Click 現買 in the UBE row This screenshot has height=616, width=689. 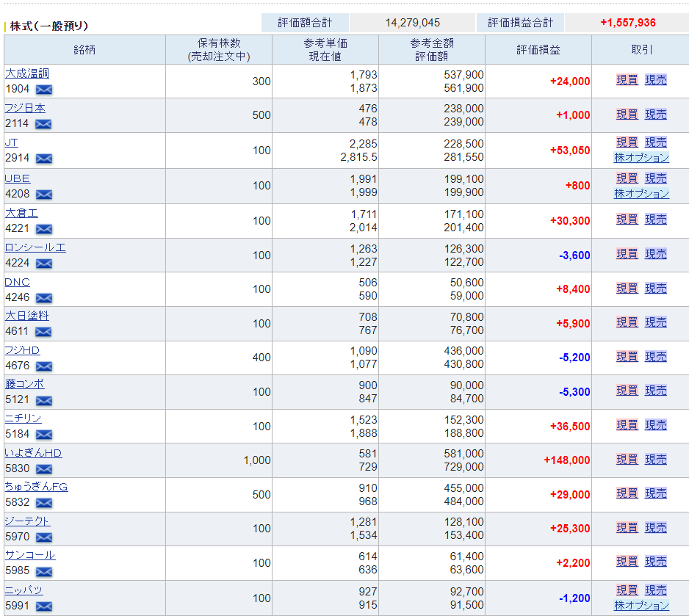tap(627, 178)
